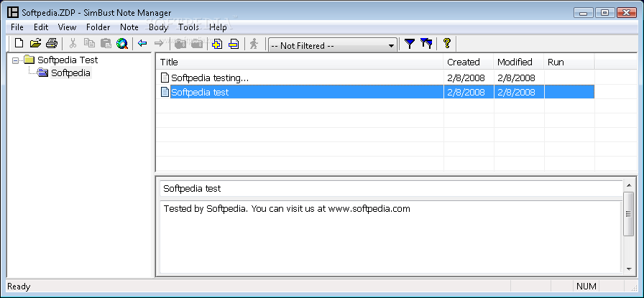This screenshot has width=644, height=298.
Task: Click the app icon in the title bar
Action: (x=13, y=13)
